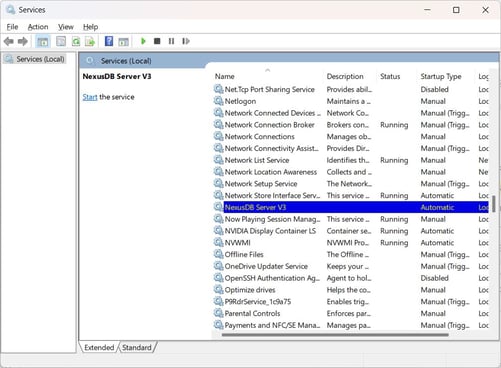Start the service with green play icon
This screenshot has height=368, width=501.
[x=143, y=41]
